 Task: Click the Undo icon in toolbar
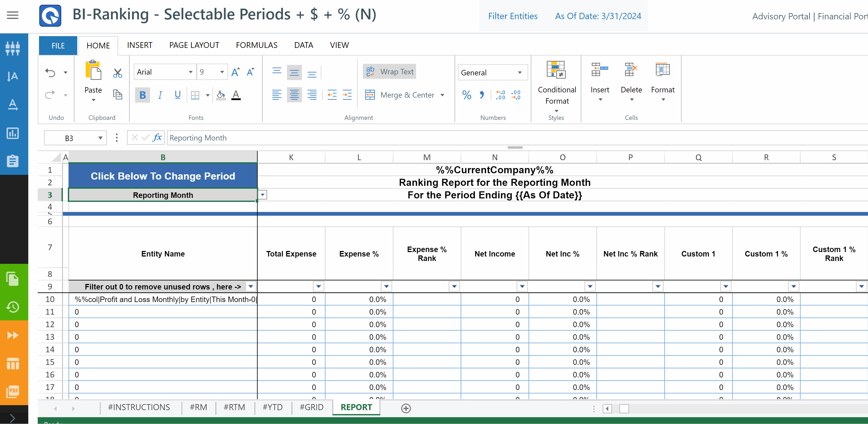click(50, 72)
